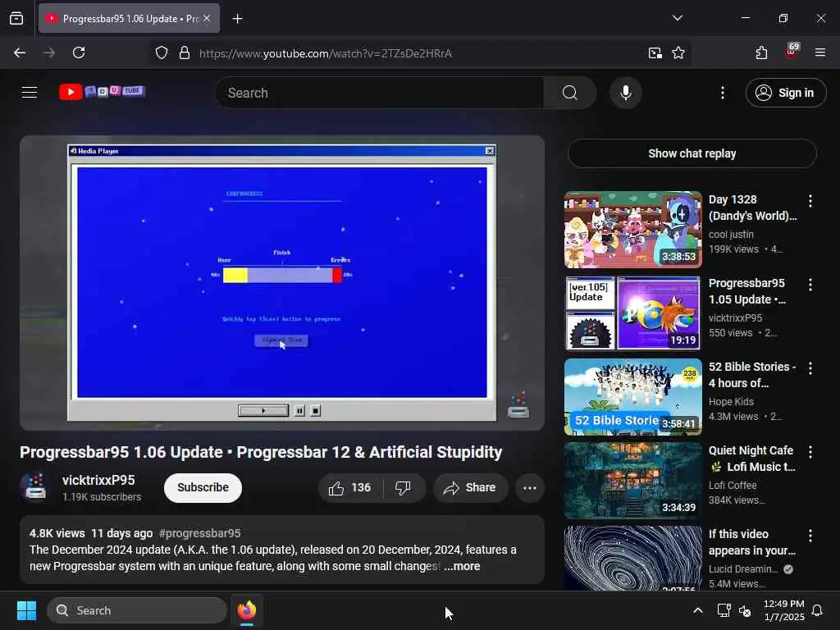Open the taskbar volume icon

745,610
